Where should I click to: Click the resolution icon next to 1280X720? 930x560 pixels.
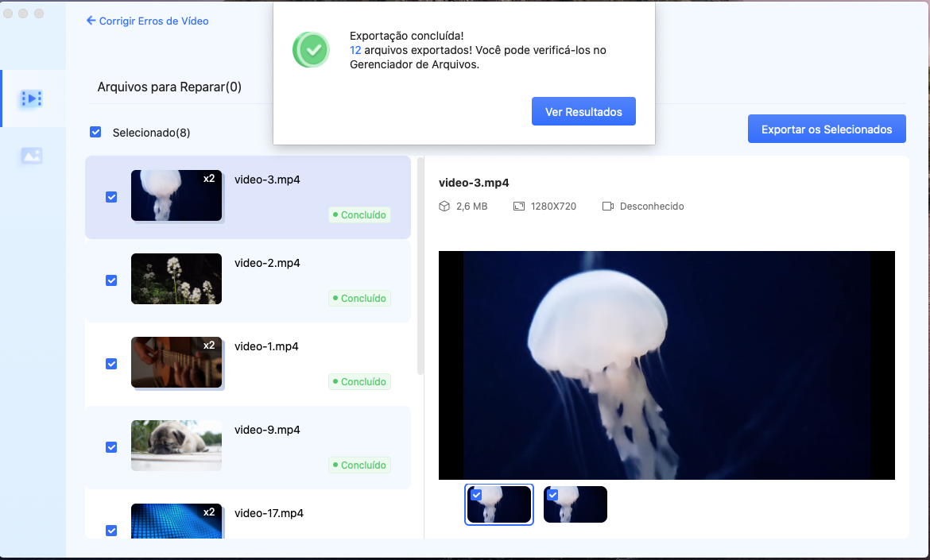(x=519, y=207)
